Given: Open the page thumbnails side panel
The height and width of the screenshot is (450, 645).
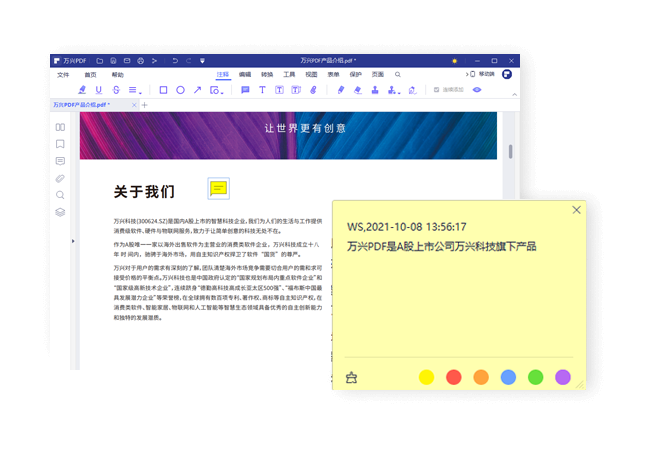Looking at the screenshot, I should (x=60, y=127).
